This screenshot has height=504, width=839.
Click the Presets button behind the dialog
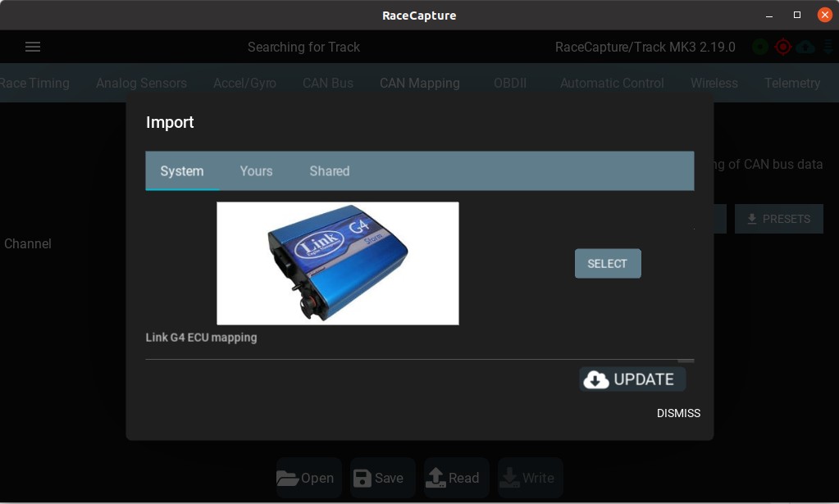(x=779, y=219)
